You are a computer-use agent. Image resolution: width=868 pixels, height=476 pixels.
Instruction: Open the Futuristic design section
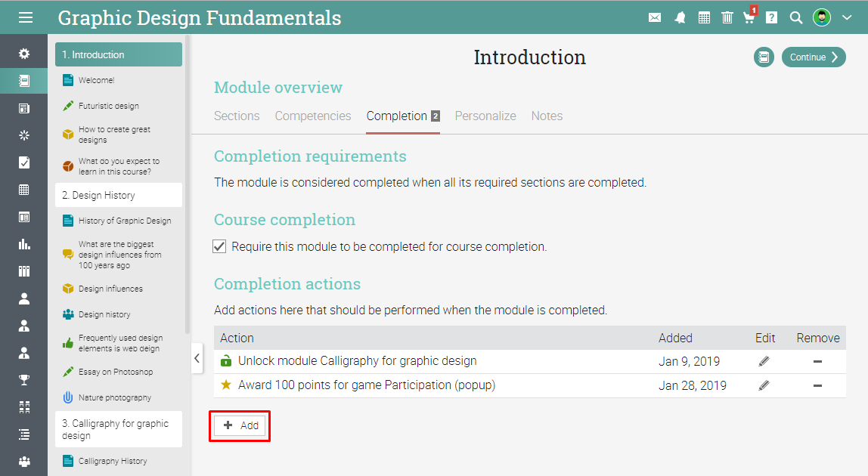tap(108, 106)
